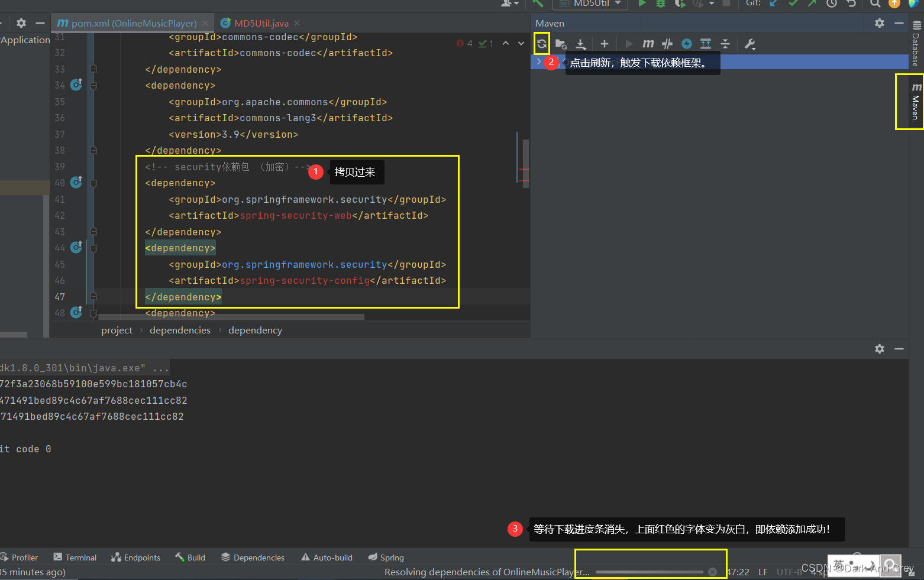Select 'dependencies' breadcrumb
Screen dimensions: 924x580
(x=180, y=330)
